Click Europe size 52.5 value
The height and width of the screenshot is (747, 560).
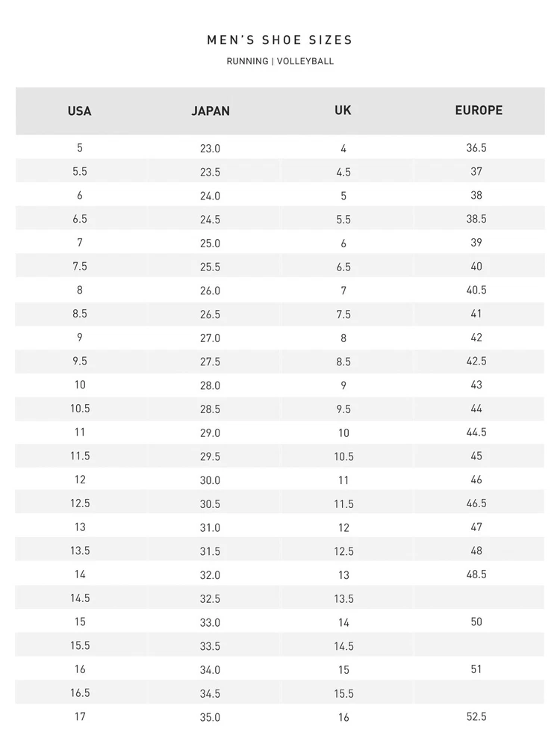point(476,716)
